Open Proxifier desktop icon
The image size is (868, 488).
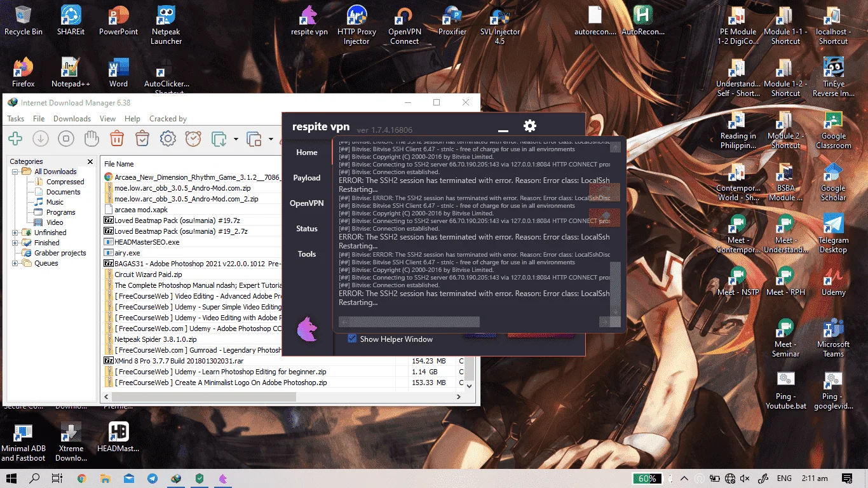452,21
